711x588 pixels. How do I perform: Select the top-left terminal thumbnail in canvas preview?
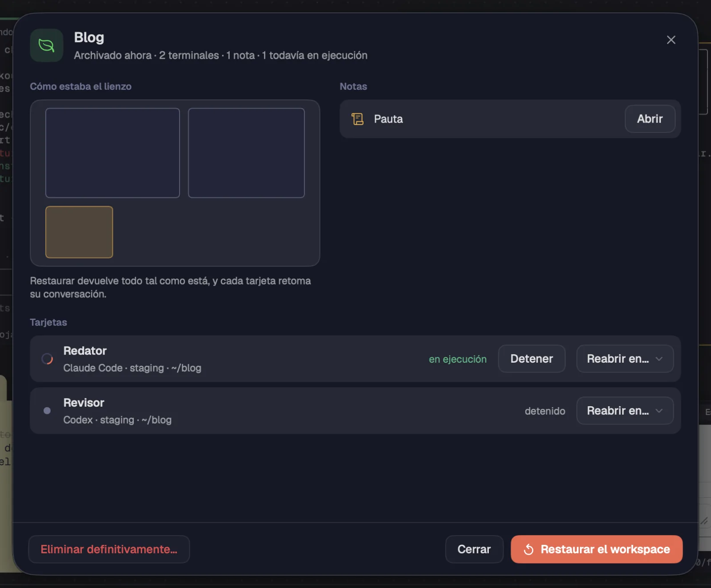(112, 153)
